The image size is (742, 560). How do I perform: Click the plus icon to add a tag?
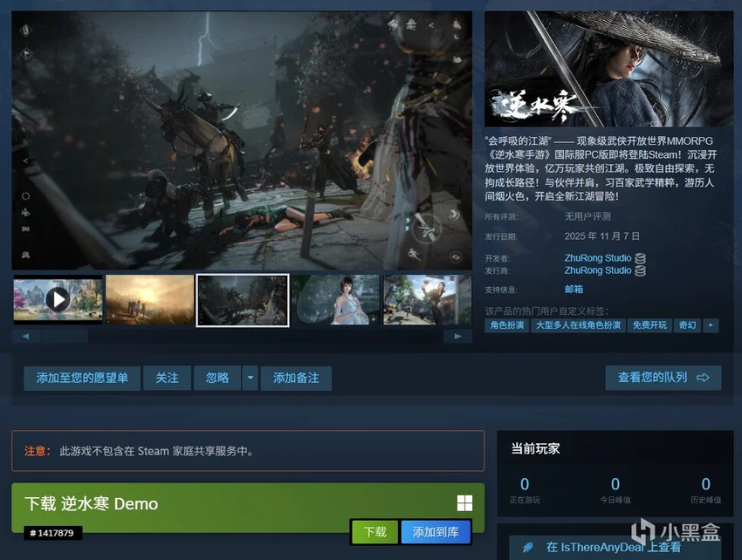[x=711, y=325]
